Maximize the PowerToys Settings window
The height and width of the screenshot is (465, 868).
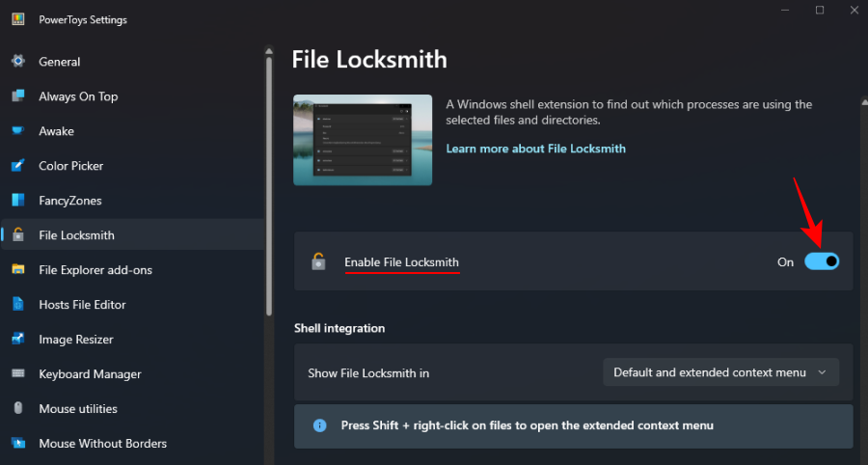point(820,10)
